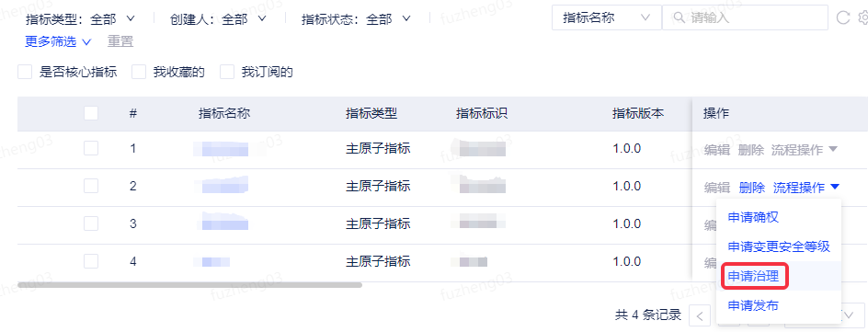
Task: Select 申请变更安全等级 menu entry
Action: click(779, 246)
